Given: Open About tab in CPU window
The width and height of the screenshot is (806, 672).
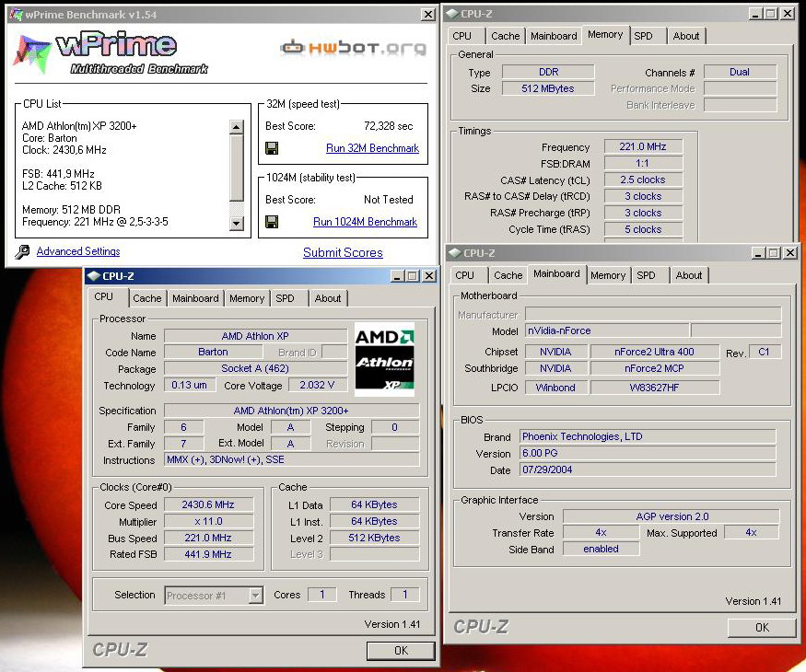Looking at the screenshot, I should tap(328, 298).
